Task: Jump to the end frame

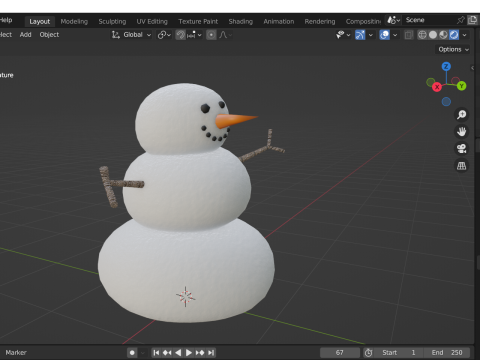Action: [x=211, y=353]
